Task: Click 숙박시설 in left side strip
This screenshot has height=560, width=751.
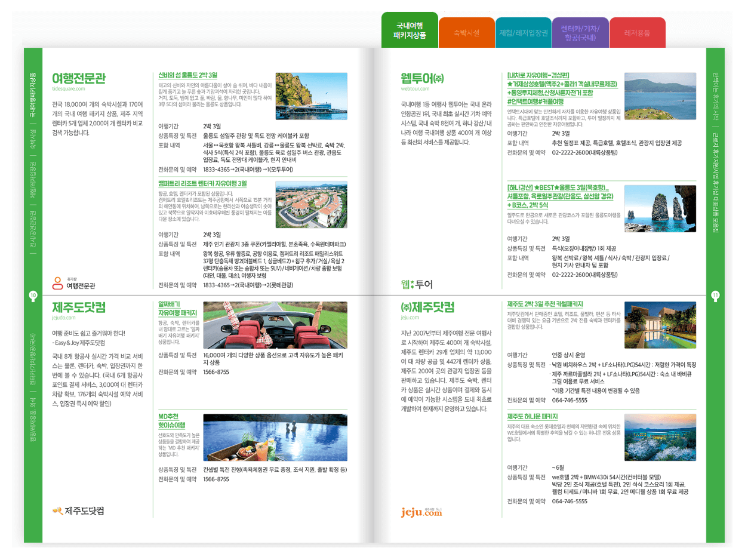Action: tap(33, 140)
